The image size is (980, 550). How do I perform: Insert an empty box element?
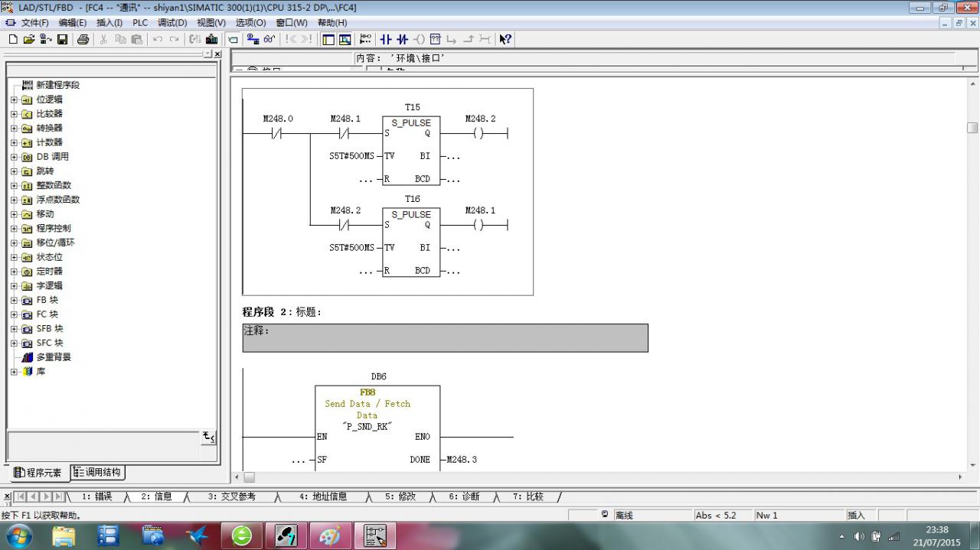click(435, 39)
